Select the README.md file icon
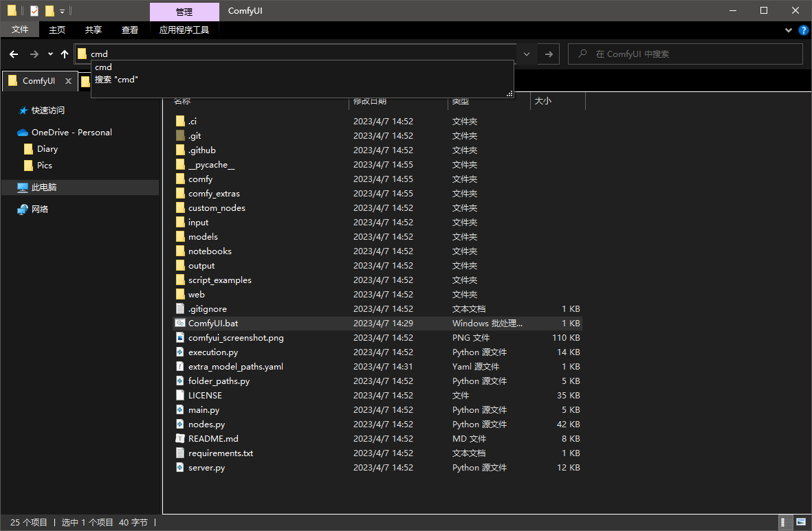 coord(179,438)
